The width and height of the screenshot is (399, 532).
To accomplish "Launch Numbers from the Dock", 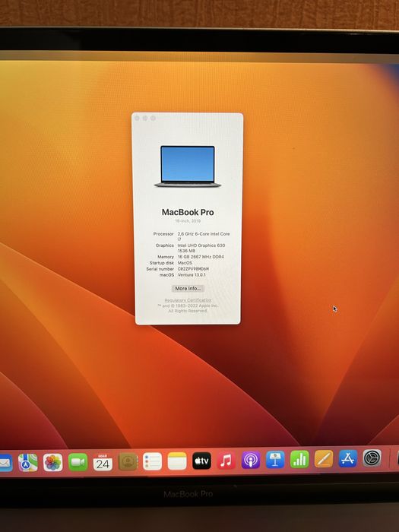I will (299, 459).
